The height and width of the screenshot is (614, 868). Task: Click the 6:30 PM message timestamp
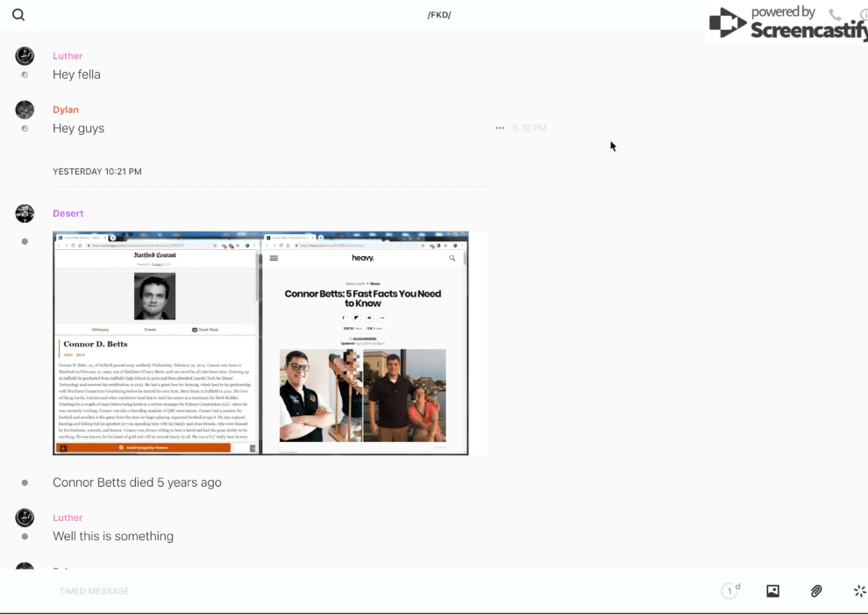coord(530,128)
